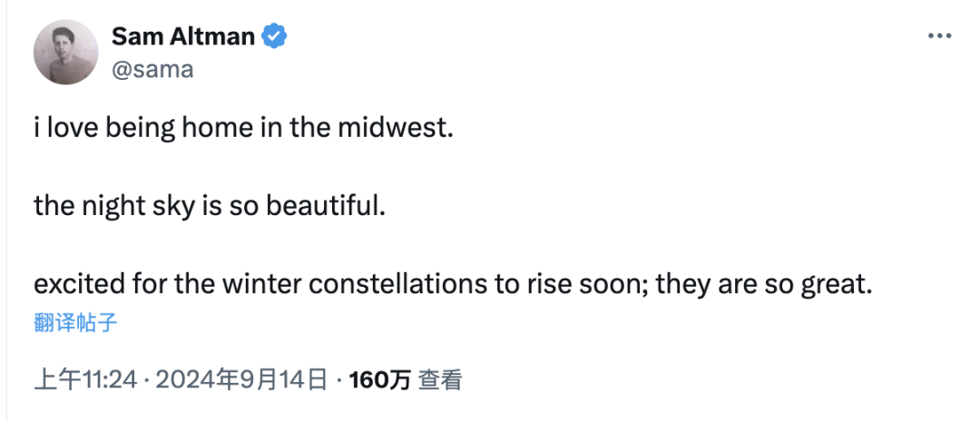Click the tweet line about the midwest
The width and height of the screenshot is (980, 422).
point(242,128)
